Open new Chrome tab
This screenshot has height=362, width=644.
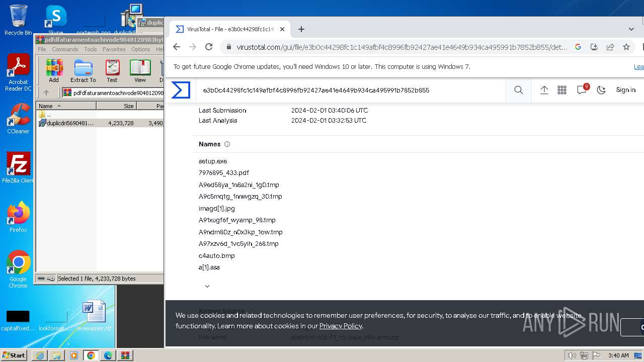click(x=301, y=29)
